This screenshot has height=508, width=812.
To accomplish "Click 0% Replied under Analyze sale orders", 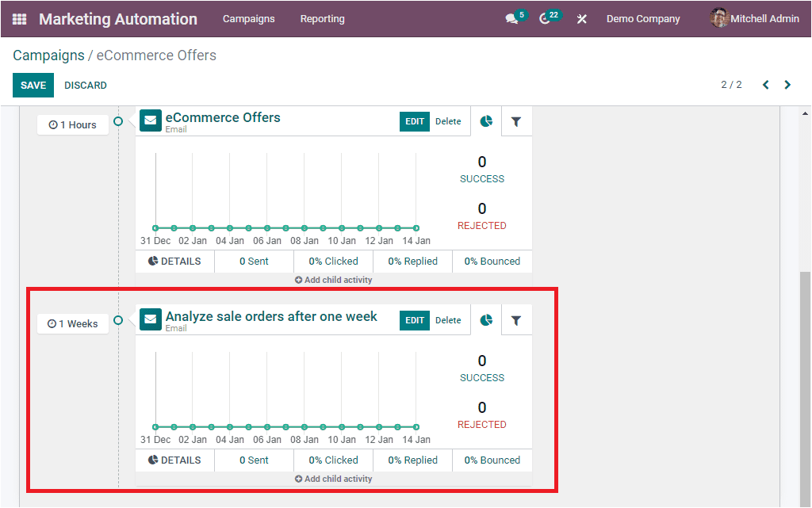I will [412, 460].
